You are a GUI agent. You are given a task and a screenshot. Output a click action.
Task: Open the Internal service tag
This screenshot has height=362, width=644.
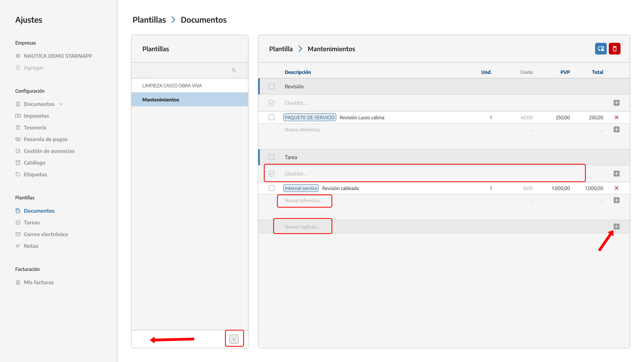point(301,188)
